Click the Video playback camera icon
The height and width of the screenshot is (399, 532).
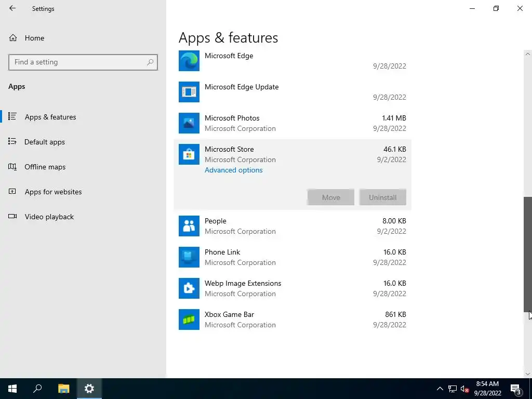pos(12,216)
